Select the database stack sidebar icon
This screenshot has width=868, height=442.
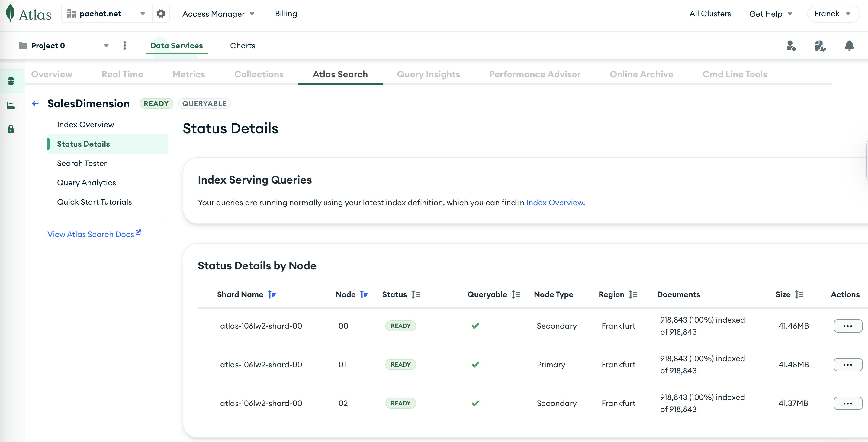11,81
